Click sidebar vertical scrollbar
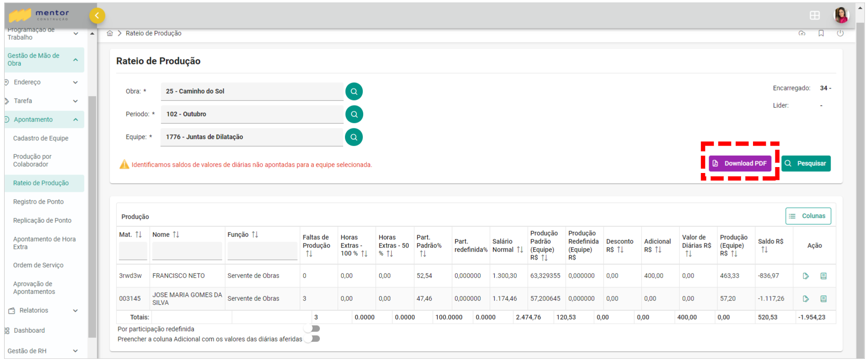 (92, 217)
